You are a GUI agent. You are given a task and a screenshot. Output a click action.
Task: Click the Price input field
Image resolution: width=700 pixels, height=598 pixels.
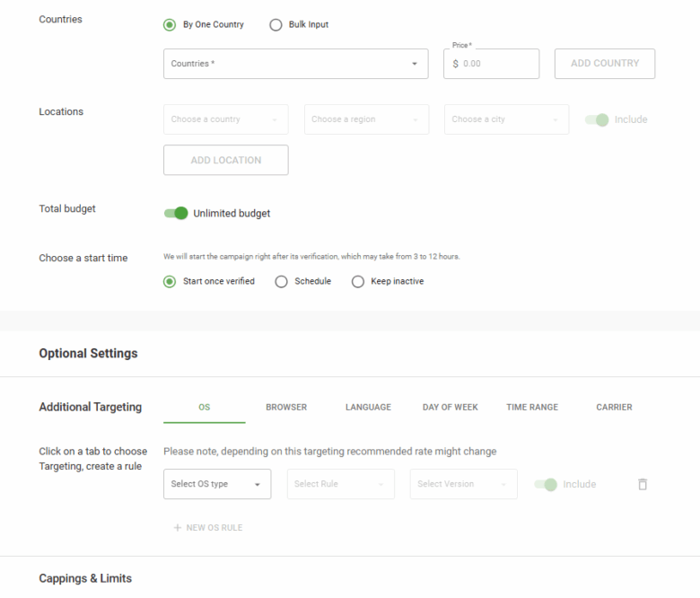pos(491,64)
